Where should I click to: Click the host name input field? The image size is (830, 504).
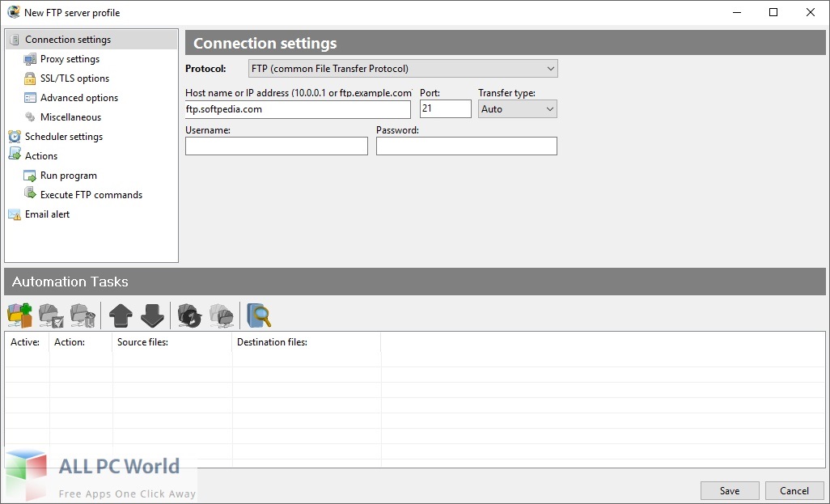point(298,109)
